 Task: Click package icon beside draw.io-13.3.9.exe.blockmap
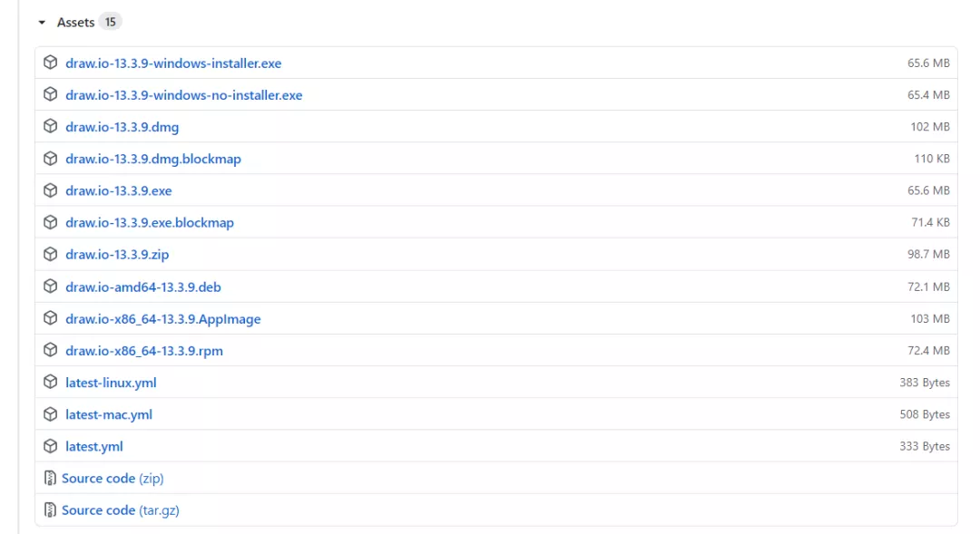(x=51, y=222)
